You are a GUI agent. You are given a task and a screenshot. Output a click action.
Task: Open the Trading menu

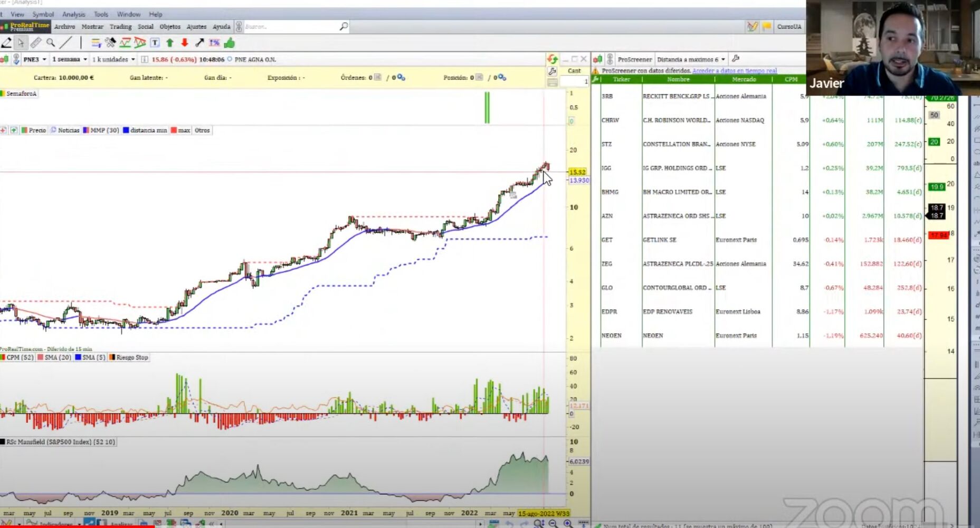120,26
